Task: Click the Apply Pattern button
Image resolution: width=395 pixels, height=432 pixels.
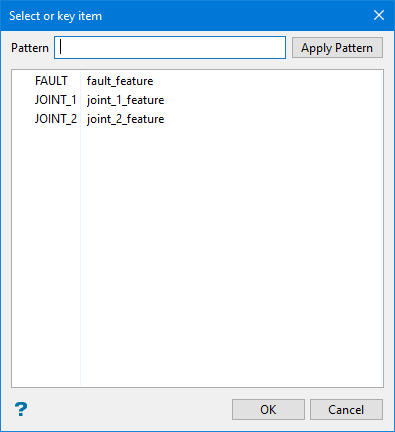Action: [x=337, y=48]
